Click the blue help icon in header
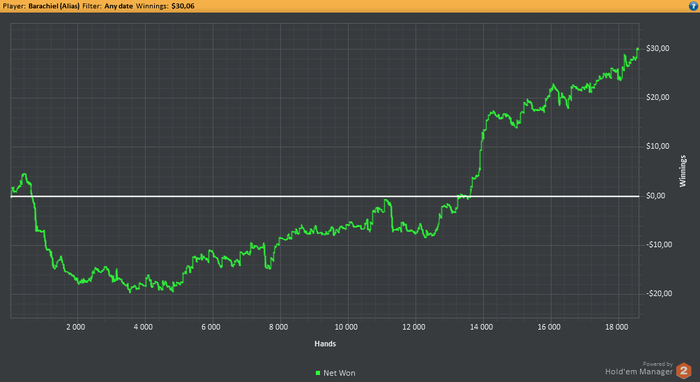Screen dimensions: 700x382 (693, 6)
